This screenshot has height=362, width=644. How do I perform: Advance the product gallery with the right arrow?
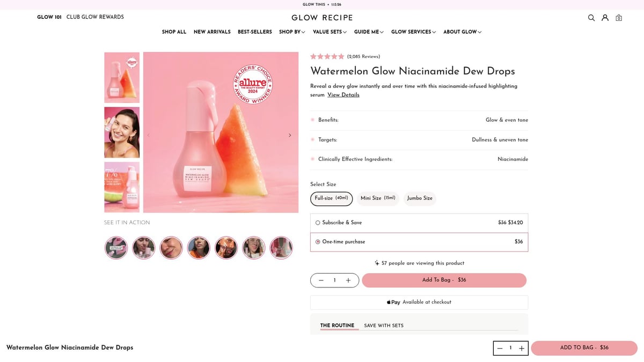(x=290, y=135)
